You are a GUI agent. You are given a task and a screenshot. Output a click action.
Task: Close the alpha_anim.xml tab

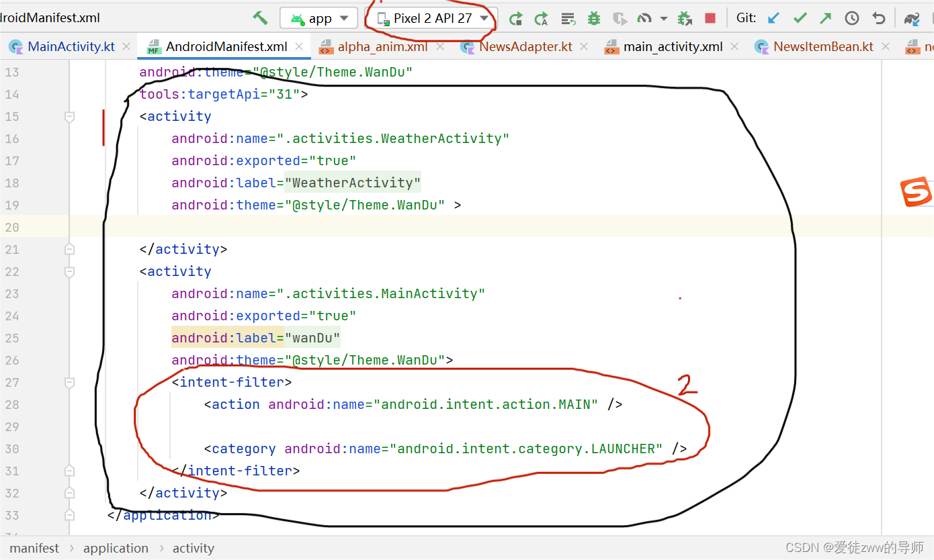click(440, 46)
